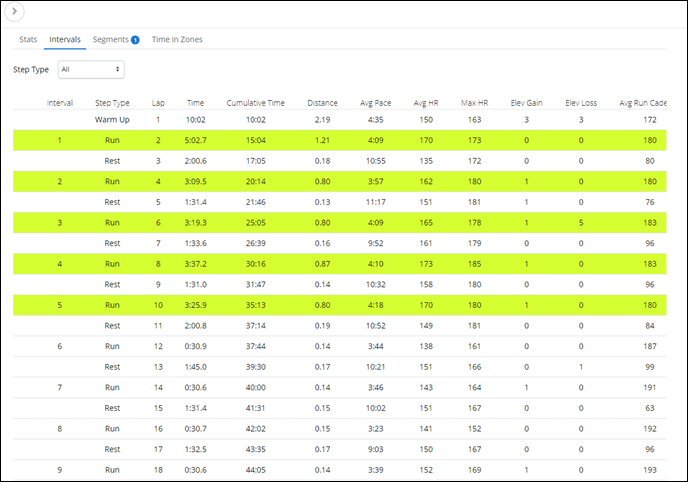Click the 3:57 average pace value
This screenshot has height=482, width=688.
[376, 182]
